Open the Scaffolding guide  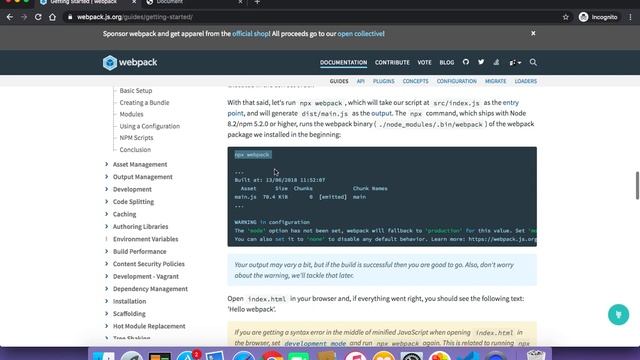pyautogui.click(x=129, y=313)
